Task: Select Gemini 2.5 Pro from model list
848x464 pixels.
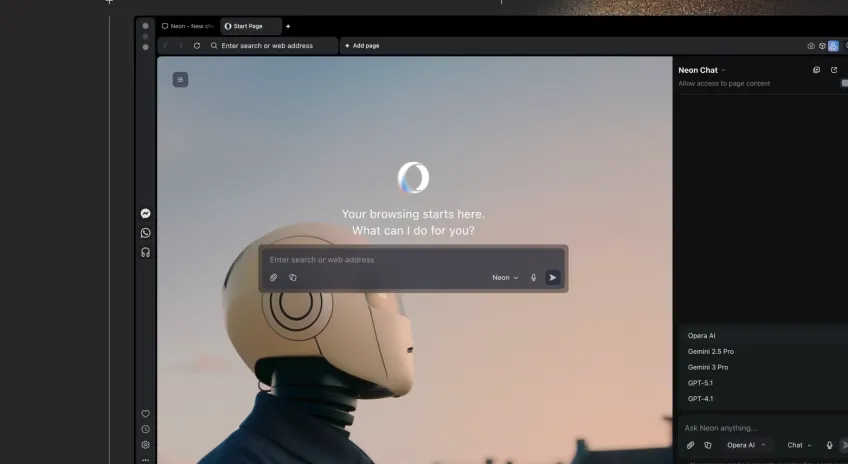Action: coord(710,352)
